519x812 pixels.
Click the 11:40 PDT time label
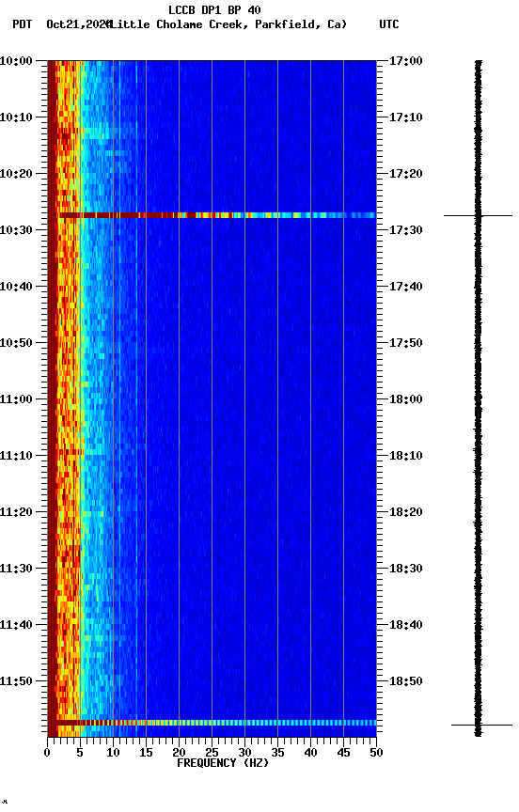tap(16, 625)
